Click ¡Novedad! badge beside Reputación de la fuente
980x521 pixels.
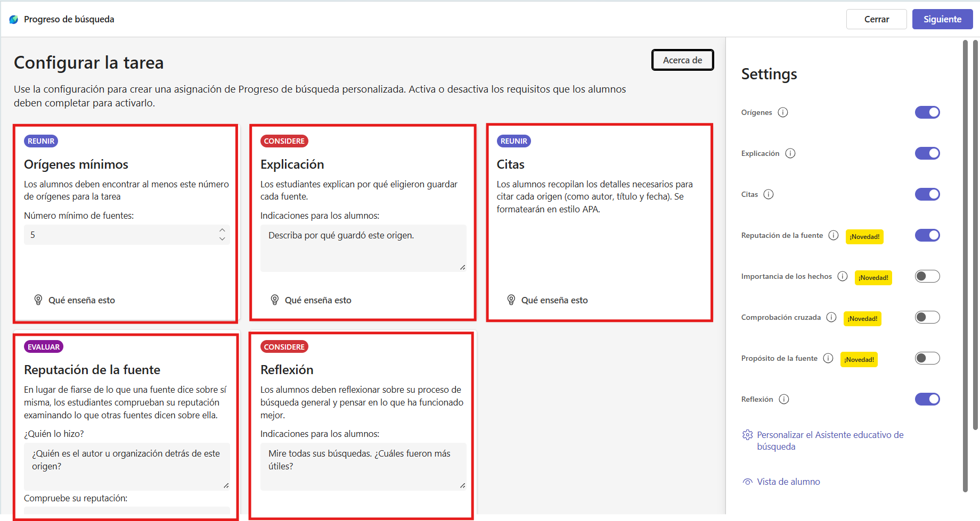tap(864, 237)
